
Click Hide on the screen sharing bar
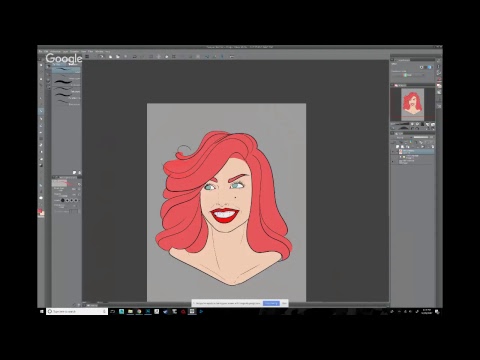tap(284, 303)
